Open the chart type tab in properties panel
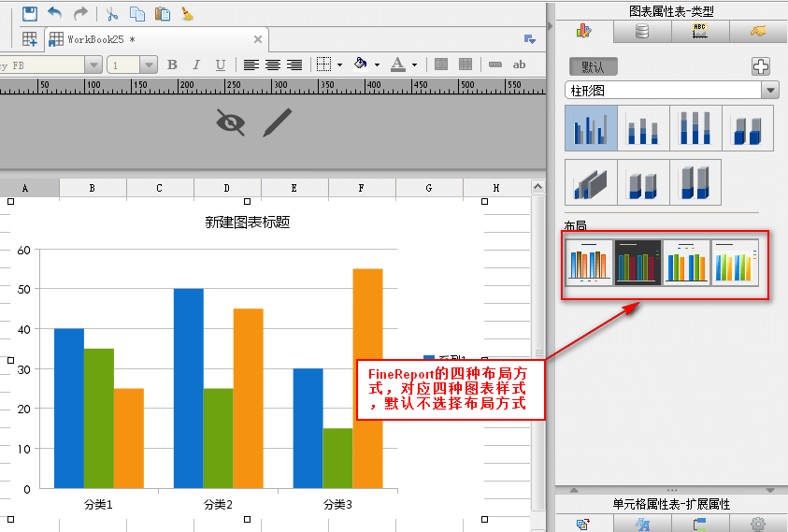The height and width of the screenshot is (532, 788). click(584, 32)
